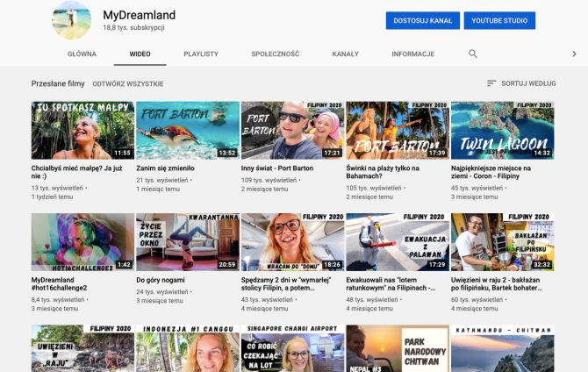Open the Playlisty tab

201,54
